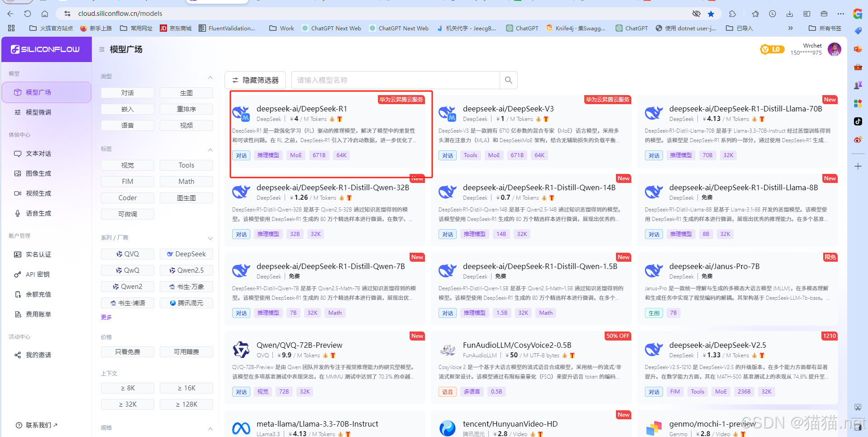The width and height of the screenshot is (868, 437).
Task: Collapse the 类型 filter section
Action: 210,77
